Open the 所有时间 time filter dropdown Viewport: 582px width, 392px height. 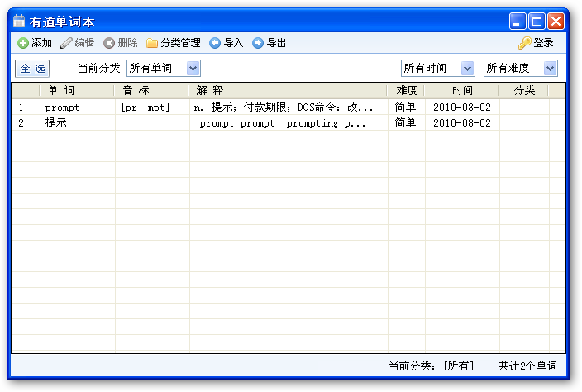click(x=438, y=69)
